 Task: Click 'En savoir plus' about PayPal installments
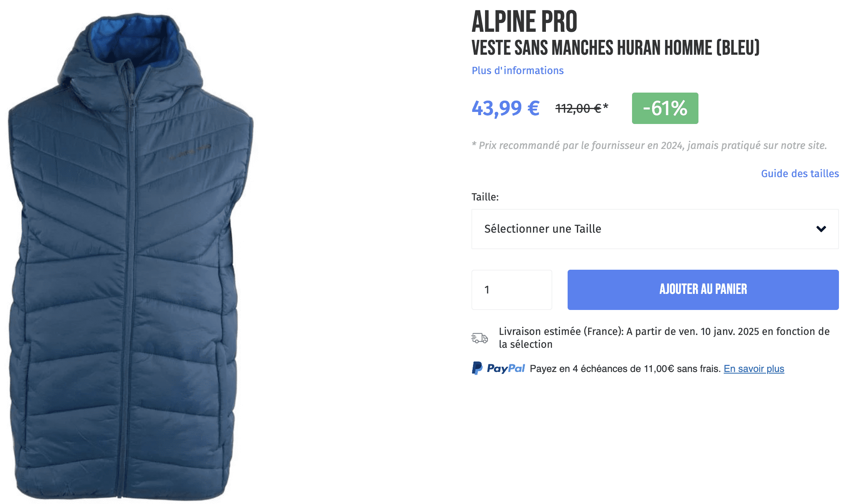pos(754,368)
